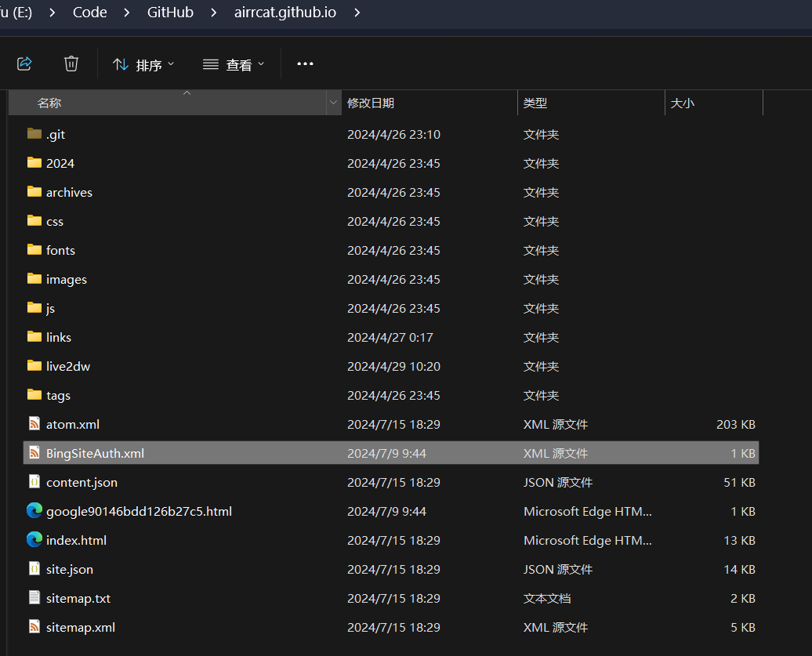The image size is (812, 656).
Task: Click the text file icon for sitemap.txt
Action: 34,598
